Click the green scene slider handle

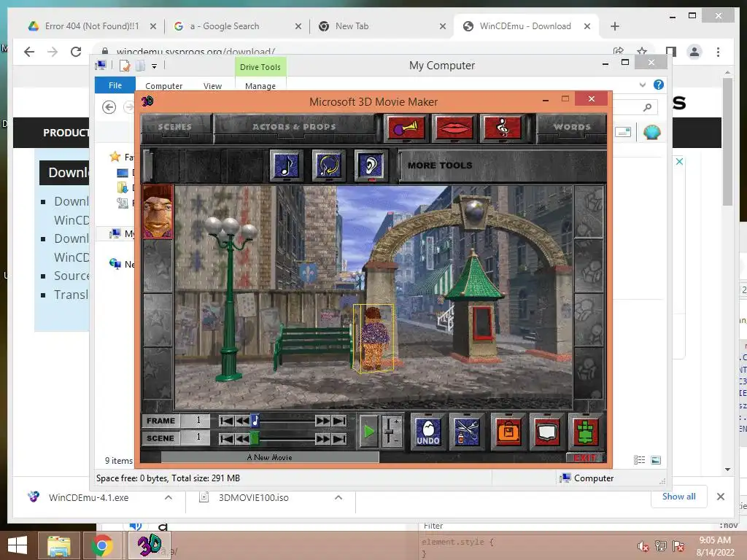(x=255, y=438)
